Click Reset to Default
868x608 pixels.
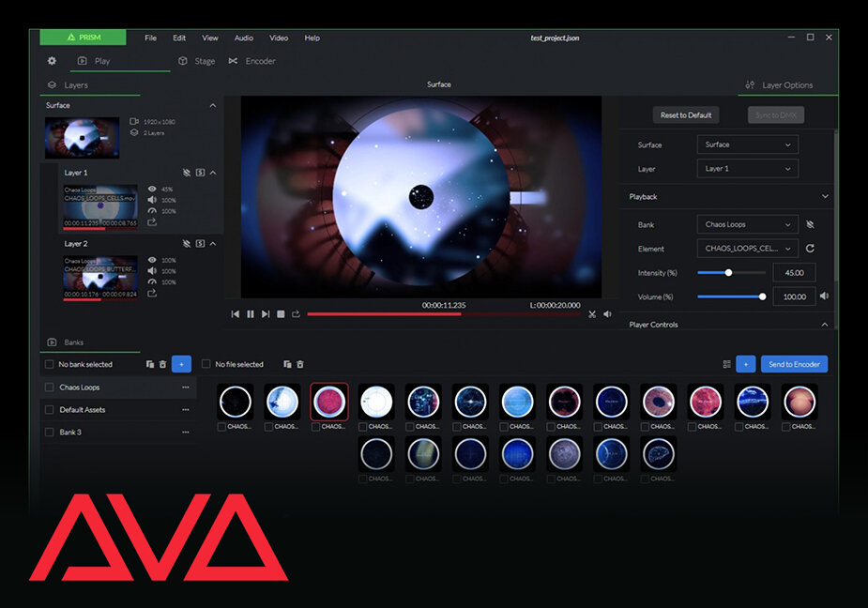pos(685,114)
